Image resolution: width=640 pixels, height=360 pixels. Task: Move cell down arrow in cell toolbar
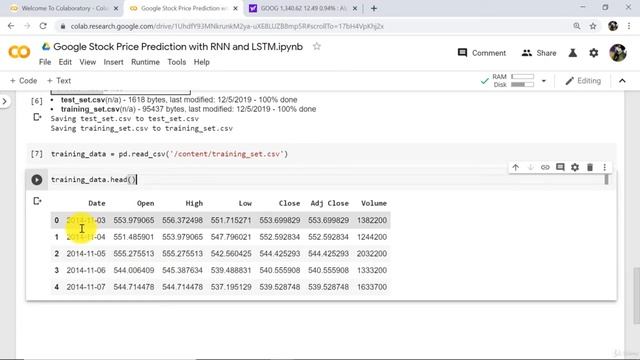coord(530,167)
